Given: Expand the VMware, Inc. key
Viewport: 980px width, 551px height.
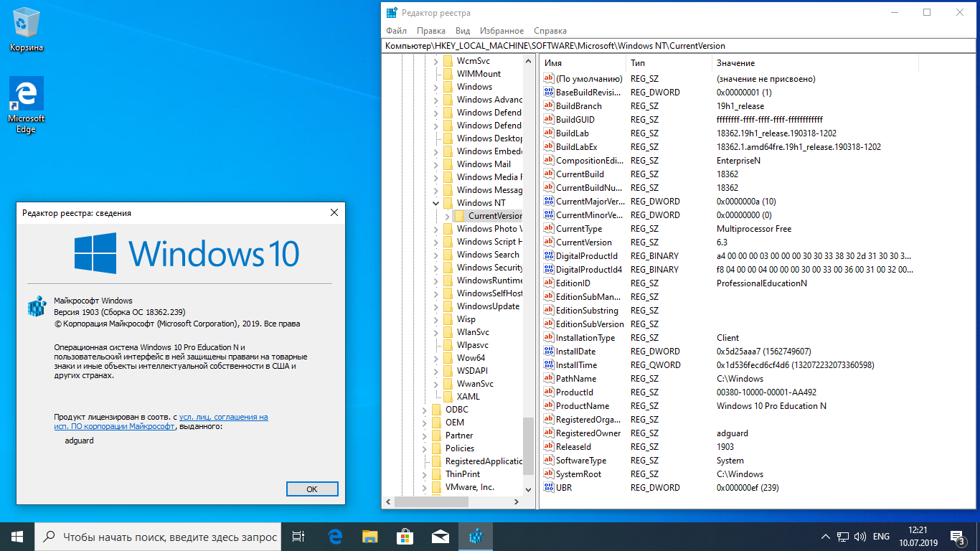Looking at the screenshot, I should coord(424,487).
